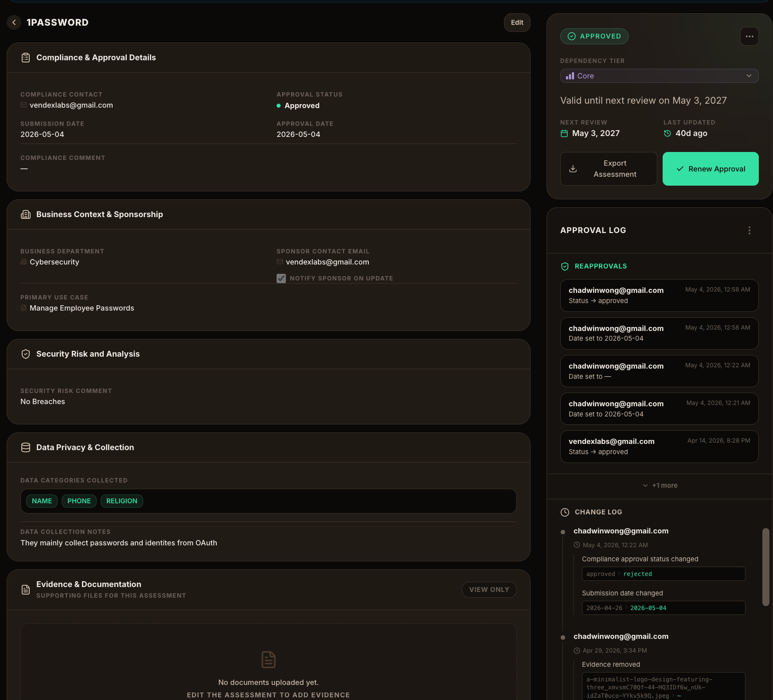Image resolution: width=773 pixels, height=700 pixels.
Task: Click the document icon beside Manage Employee Passwords
Action: (x=23, y=308)
